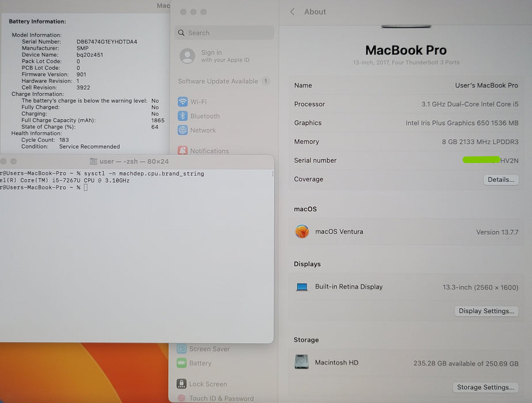Viewport: 532px width, 403px height.
Task: Click graphics value Intel Iris Plus Graphics 650
Action: coord(462,123)
